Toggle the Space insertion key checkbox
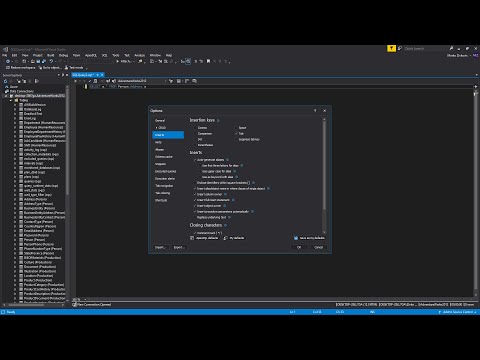This screenshot has width=480, height=360. click(x=236, y=128)
